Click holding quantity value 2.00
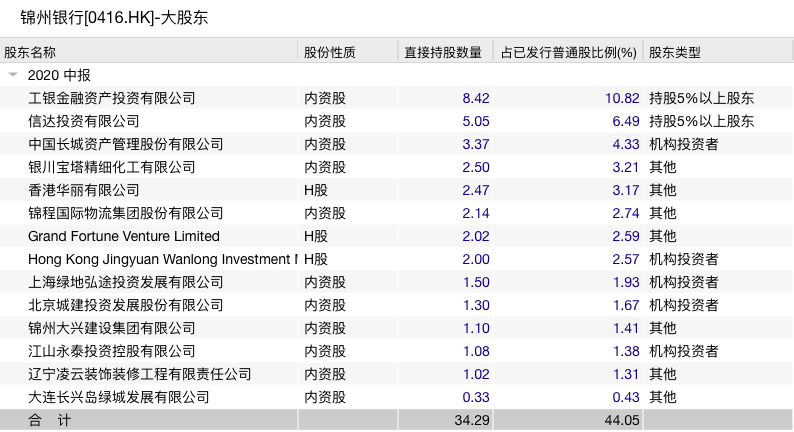The width and height of the screenshot is (794, 432). 475,259
